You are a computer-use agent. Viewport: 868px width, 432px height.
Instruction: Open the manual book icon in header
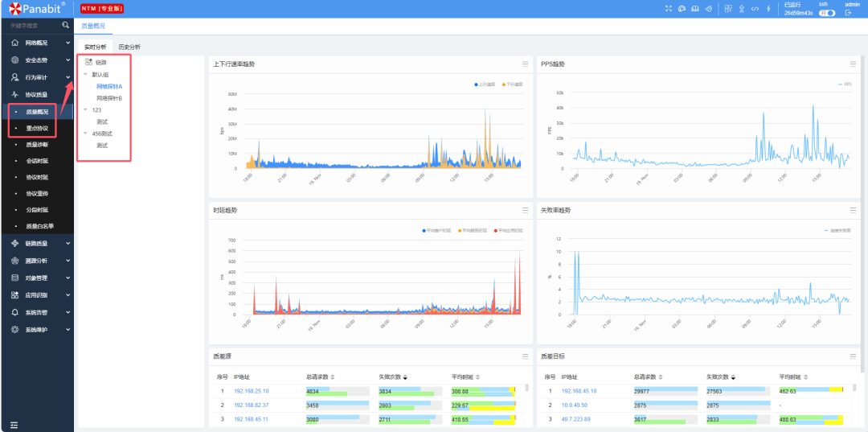pyautogui.click(x=695, y=9)
